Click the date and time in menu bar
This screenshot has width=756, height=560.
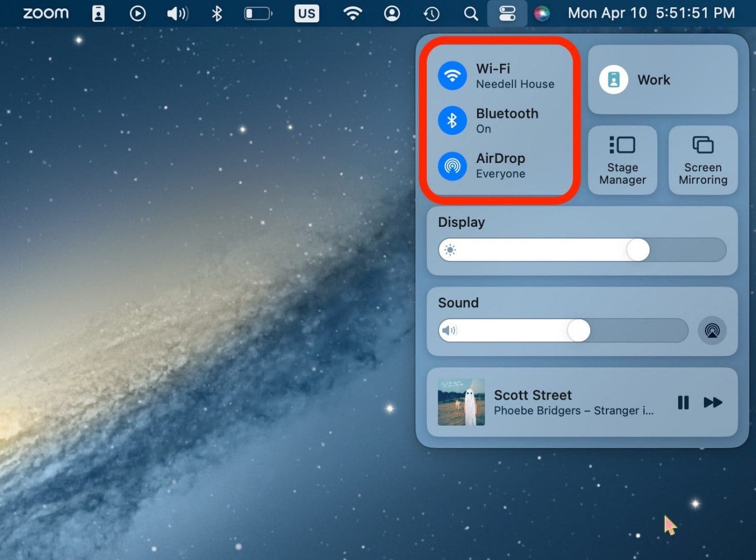(x=651, y=13)
